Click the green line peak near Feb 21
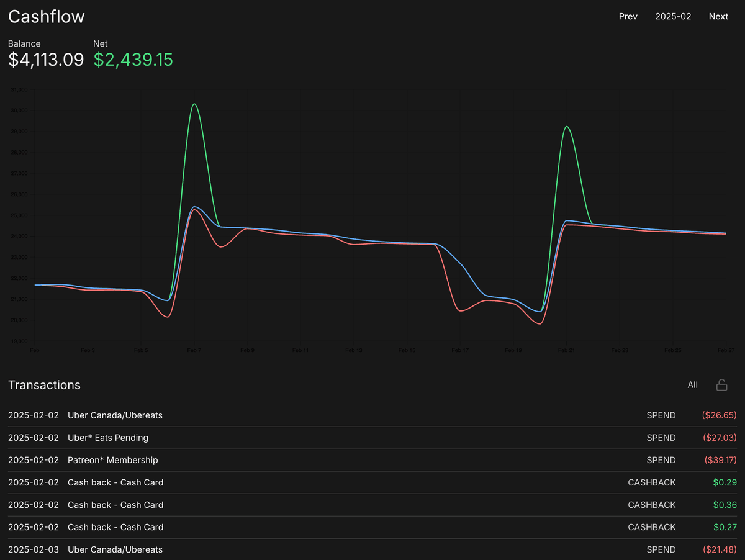 click(x=566, y=127)
